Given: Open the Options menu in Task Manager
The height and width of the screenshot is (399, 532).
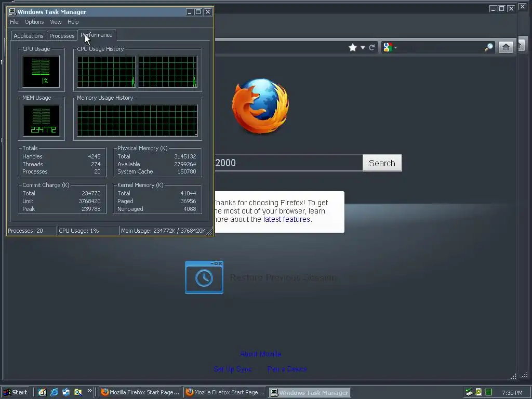Looking at the screenshot, I should point(34,22).
